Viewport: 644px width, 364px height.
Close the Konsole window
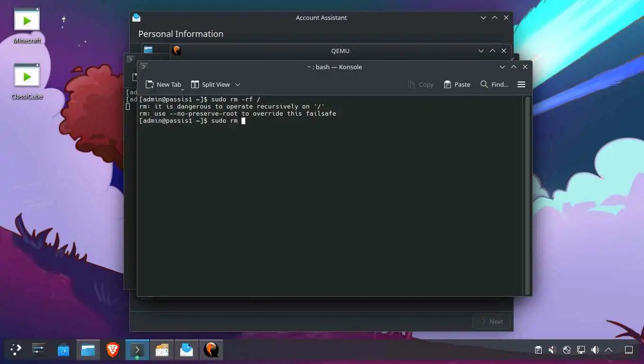click(525, 67)
